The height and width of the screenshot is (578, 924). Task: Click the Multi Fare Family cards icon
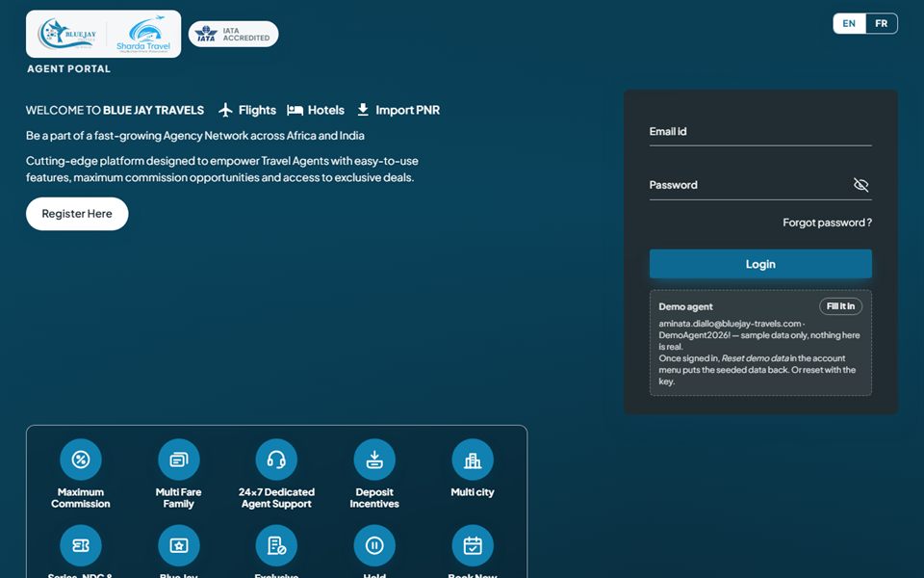179,460
